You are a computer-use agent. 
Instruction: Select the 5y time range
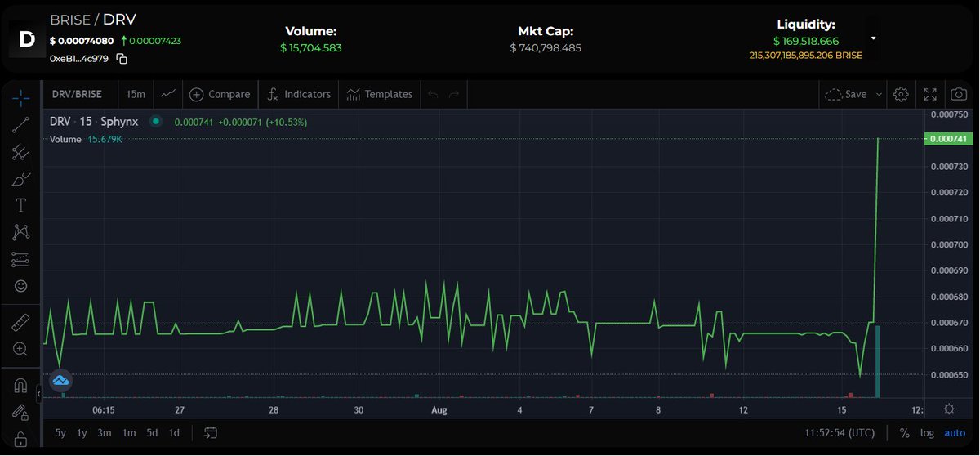[60, 432]
